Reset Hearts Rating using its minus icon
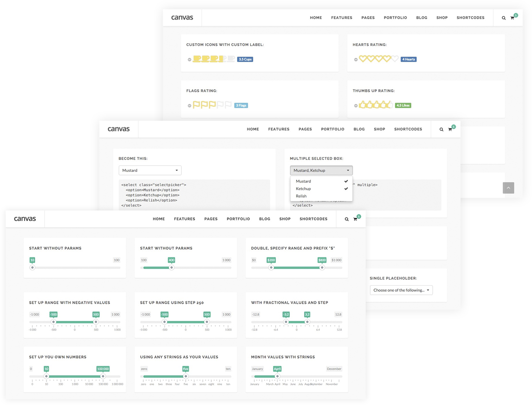 click(356, 60)
